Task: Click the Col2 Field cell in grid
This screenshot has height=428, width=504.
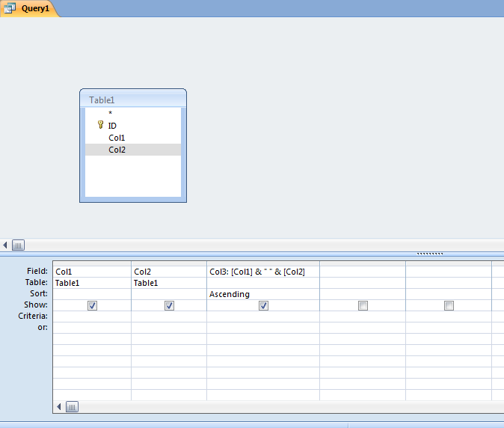Action: (x=169, y=272)
